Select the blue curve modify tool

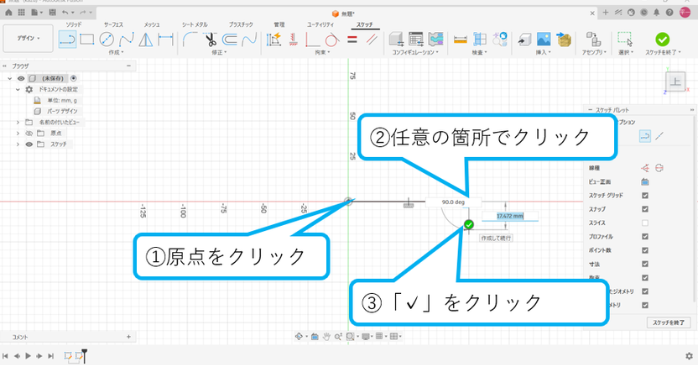(x=249, y=40)
